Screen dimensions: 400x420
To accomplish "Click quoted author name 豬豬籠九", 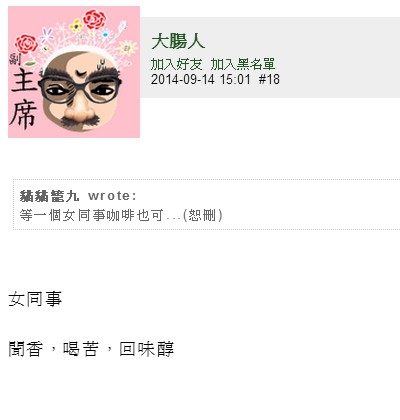I will tap(49, 196).
